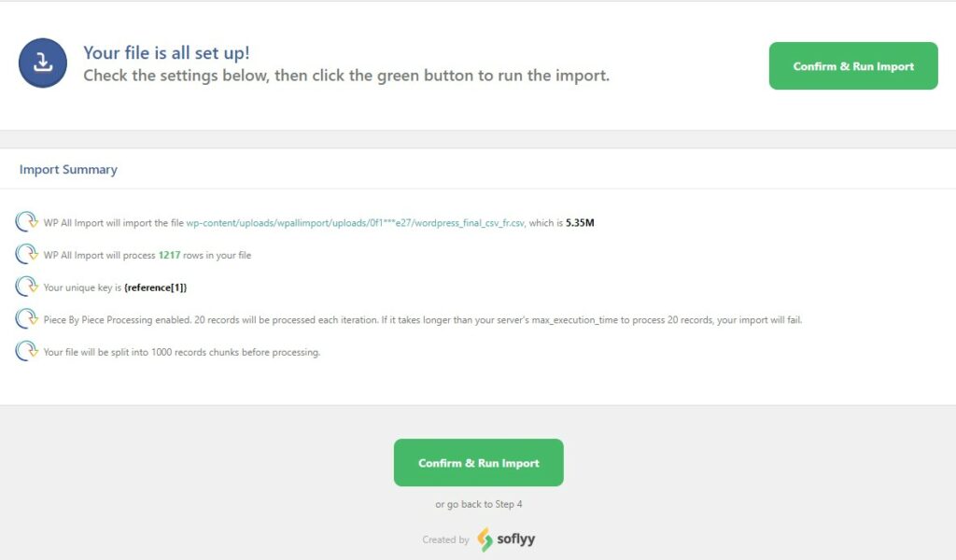This screenshot has width=956, height=560.
Task: Click the 'Check the settings below' instruction text
Action: tap(346, 76)
